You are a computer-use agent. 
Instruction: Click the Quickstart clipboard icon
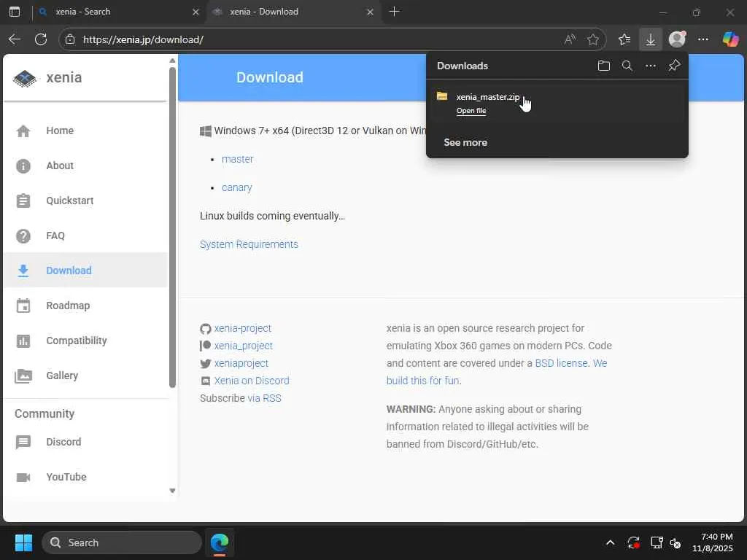[x=23, y=201]
